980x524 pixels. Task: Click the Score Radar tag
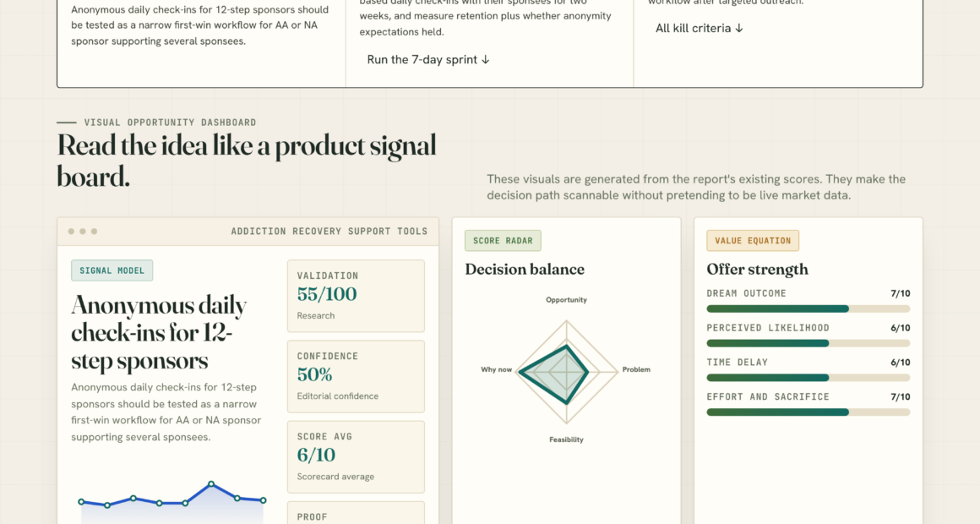pyautogui.click(x=504, y=241)
